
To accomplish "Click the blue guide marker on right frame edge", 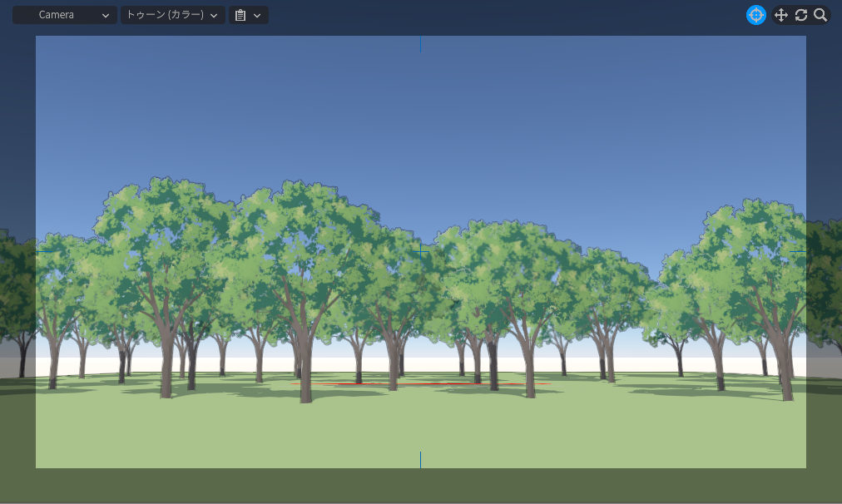I will pos(798,251).
